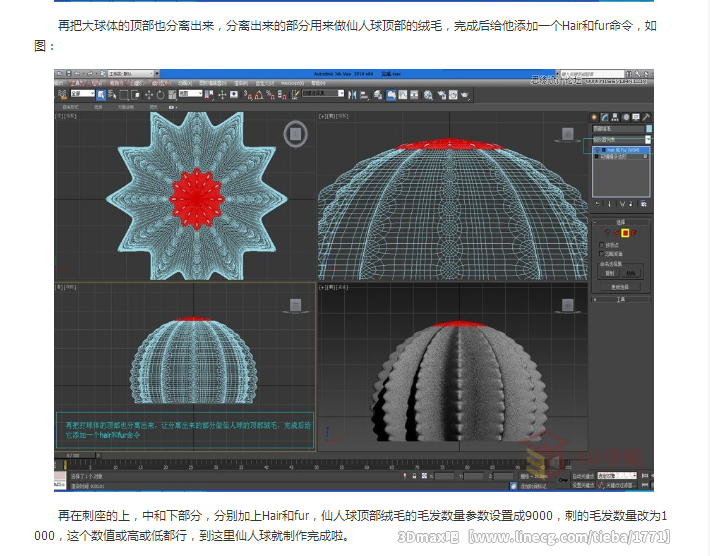Click the help search input field
Viewport: 710px width, 556px height.
point(592,73)
